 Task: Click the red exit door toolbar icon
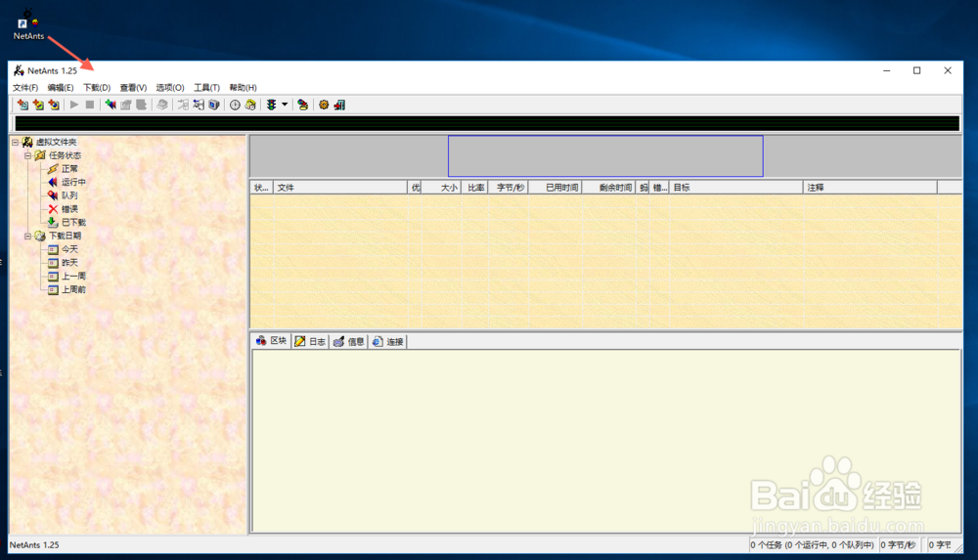coord(339,105)
